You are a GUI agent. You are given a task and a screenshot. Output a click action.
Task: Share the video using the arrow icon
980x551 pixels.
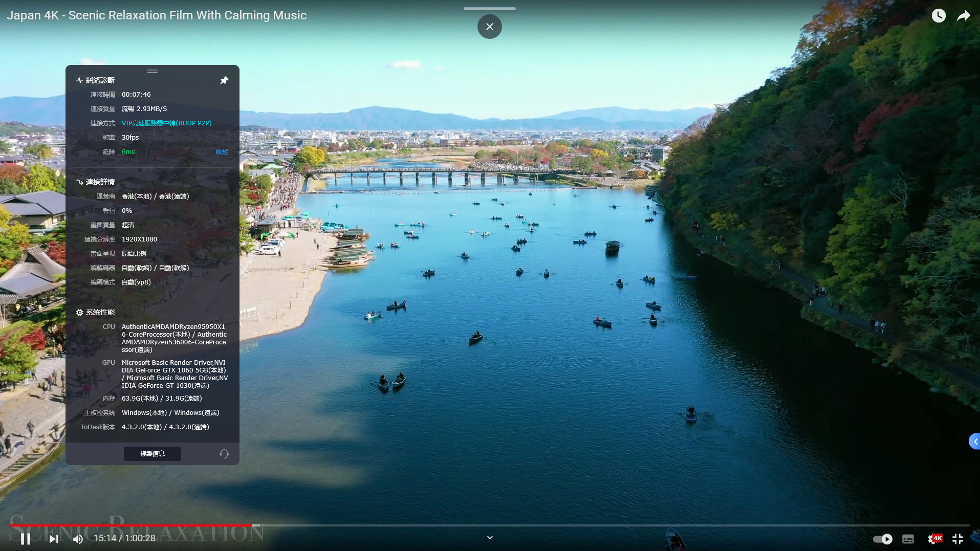(x=964, y=16)
